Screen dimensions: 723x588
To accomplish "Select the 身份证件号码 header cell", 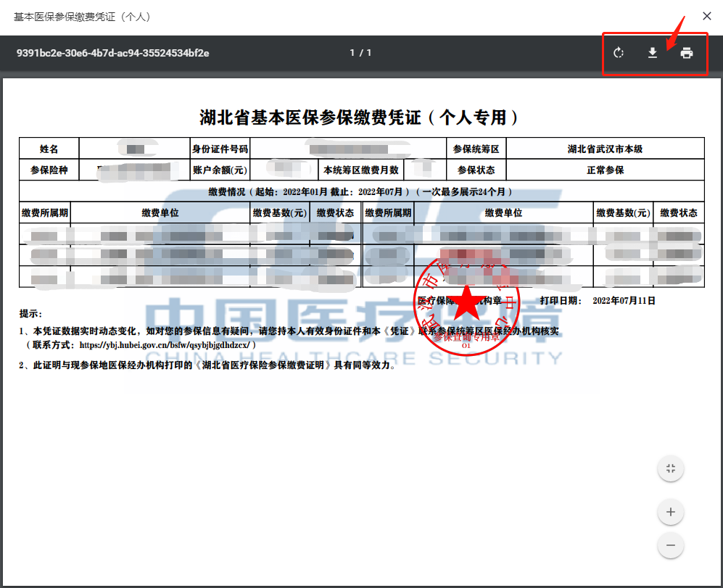I will point(220,149).
